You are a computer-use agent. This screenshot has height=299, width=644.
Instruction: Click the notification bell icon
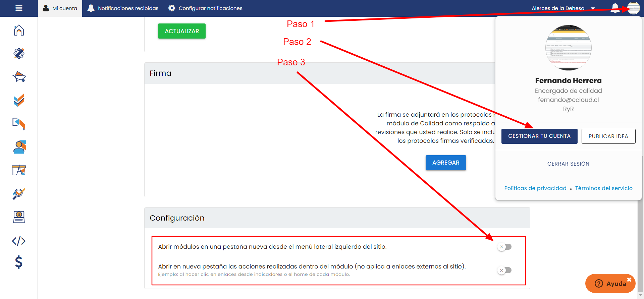[x=615, y=8]
